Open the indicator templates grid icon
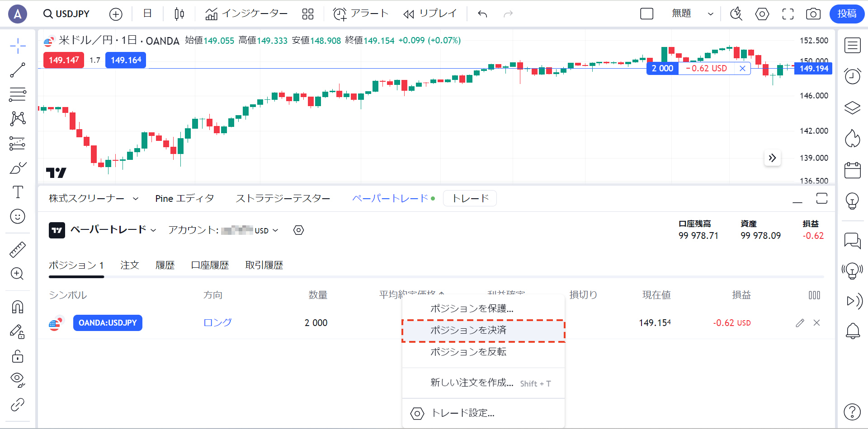The image size is (868, 429). (308, 14)
